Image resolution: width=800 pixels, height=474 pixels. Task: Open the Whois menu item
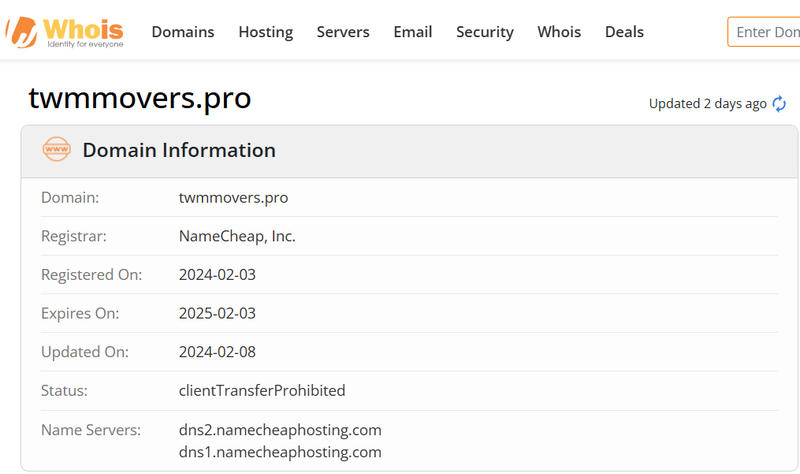tap(559, 32)
